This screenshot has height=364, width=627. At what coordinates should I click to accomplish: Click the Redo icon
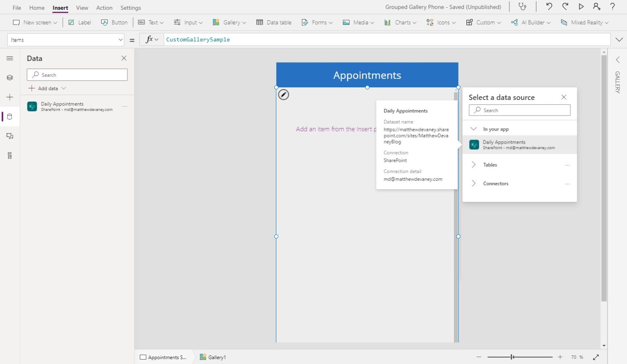[x=565, y=7]
